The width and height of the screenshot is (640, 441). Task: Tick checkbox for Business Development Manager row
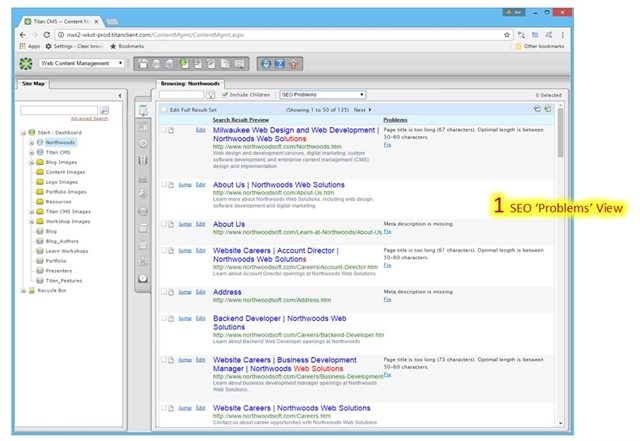[164, 360]
